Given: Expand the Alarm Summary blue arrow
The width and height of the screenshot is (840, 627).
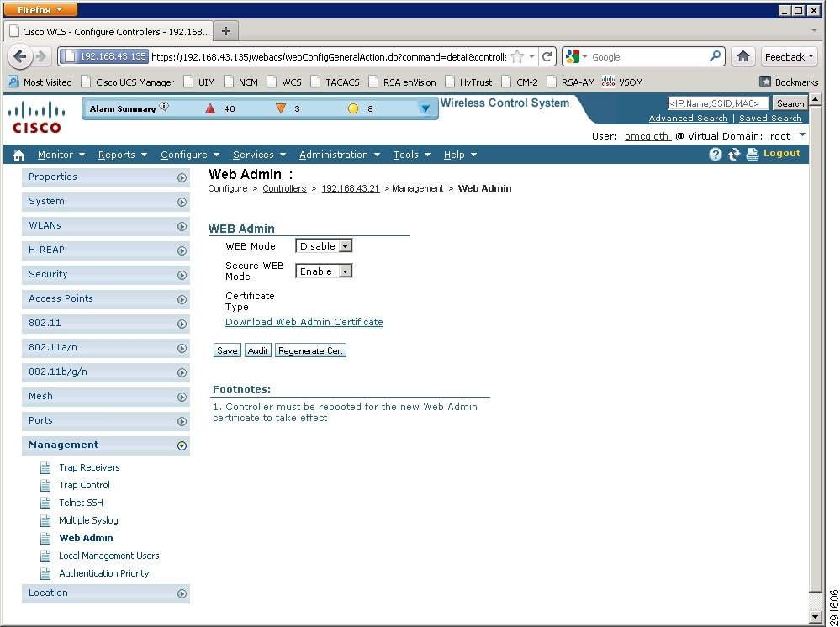Looking at the screenshot, I should (x=425, y=108).
